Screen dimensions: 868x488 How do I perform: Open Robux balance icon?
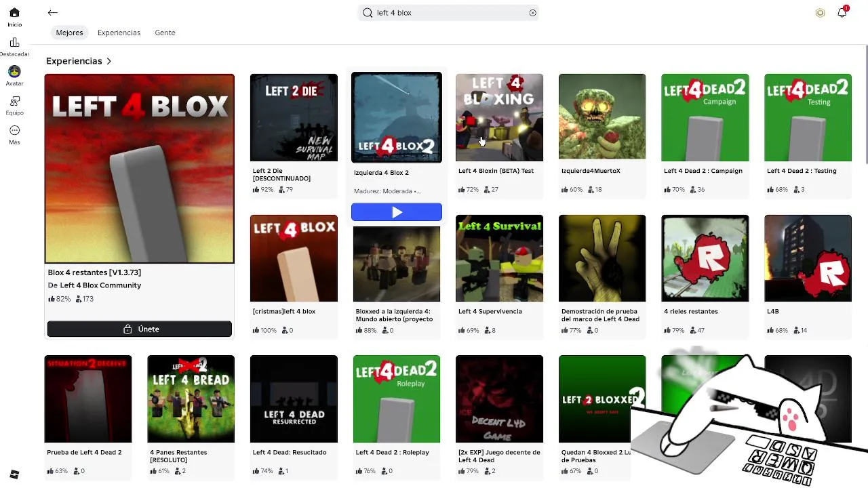820,12
